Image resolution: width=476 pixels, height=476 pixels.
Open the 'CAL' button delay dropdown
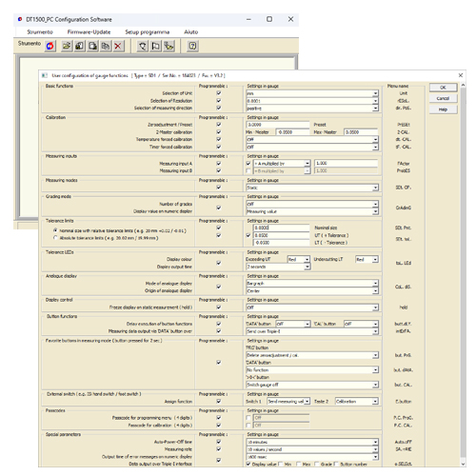(x=361, y=324)
